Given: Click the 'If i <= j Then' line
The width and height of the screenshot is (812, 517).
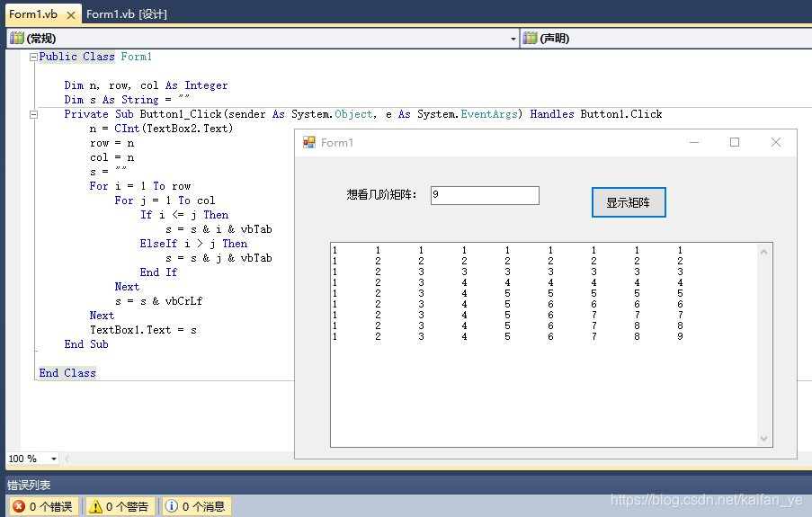Looking at the screenshot, I should 183,215.
